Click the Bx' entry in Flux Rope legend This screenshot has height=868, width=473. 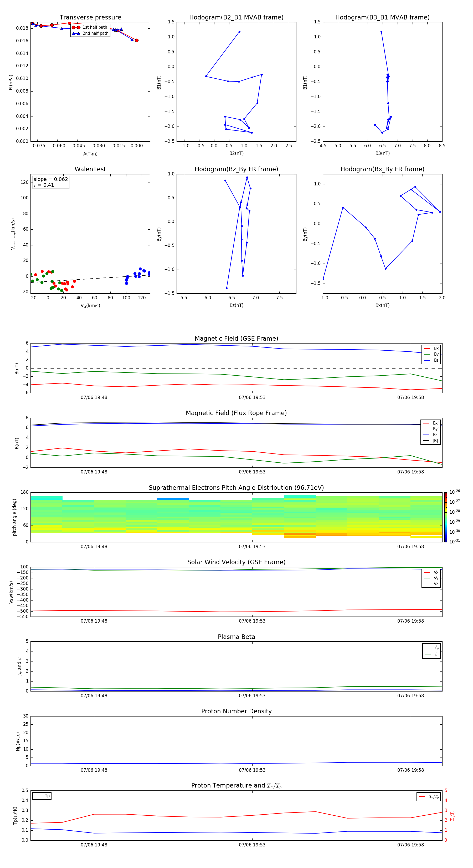tap(431, 423)
